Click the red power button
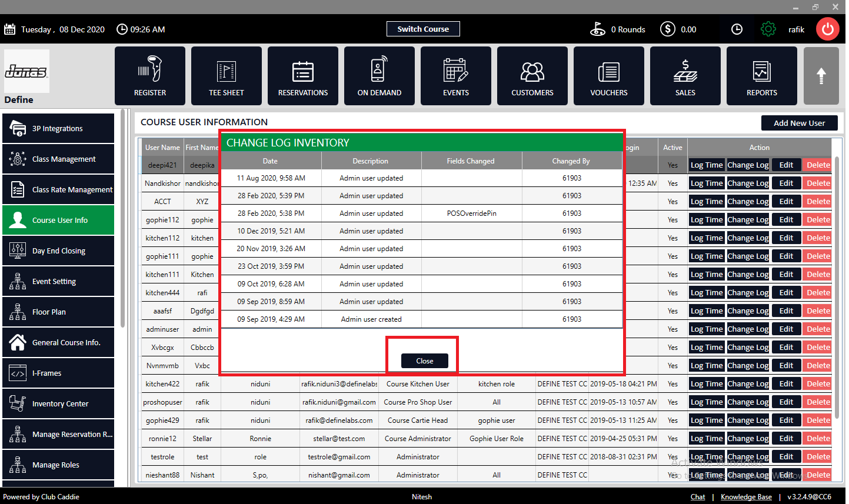Image resolution: width=849 pixels, height=504 pixels. [828, 29]
